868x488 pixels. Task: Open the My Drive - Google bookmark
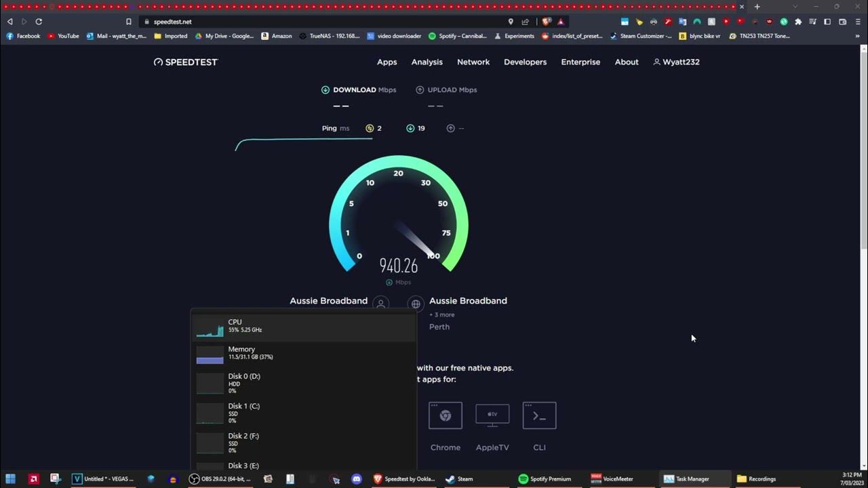[224, 36]
